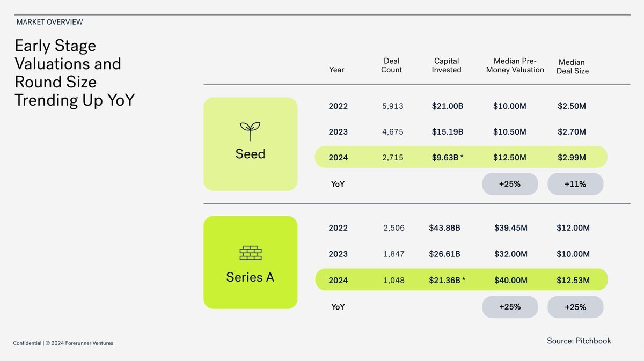644x361 pixels.
Task: Select the Seed 2024 capital invested $9.63B value
Action: pyautogui.click(x=448, y=158)
